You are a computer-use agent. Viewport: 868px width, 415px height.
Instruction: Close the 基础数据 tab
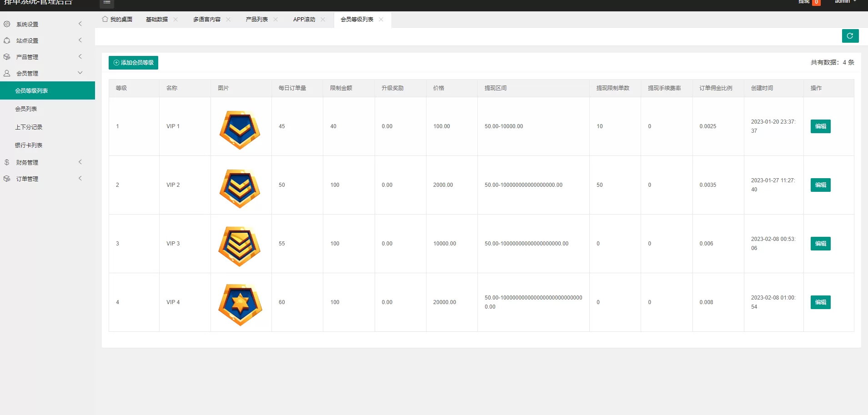[x=176, y=20]
